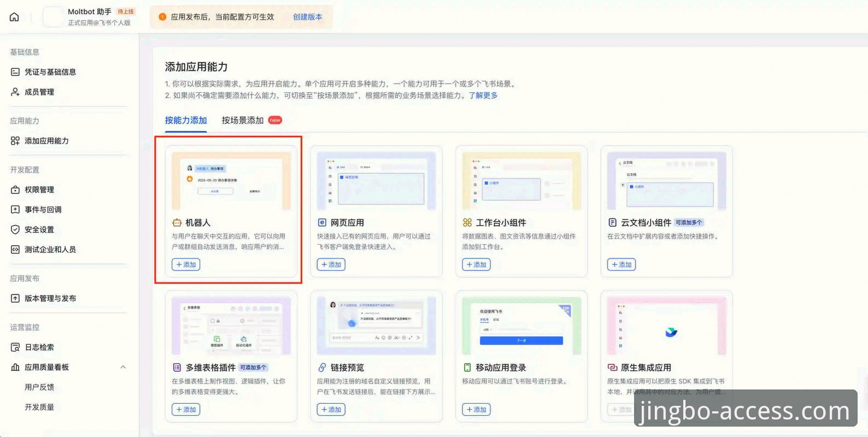Click the 移动应用登录 preview thumbnail
This screenshot has width=868, height=437.
pyautogui.click(x=521, y=326)
